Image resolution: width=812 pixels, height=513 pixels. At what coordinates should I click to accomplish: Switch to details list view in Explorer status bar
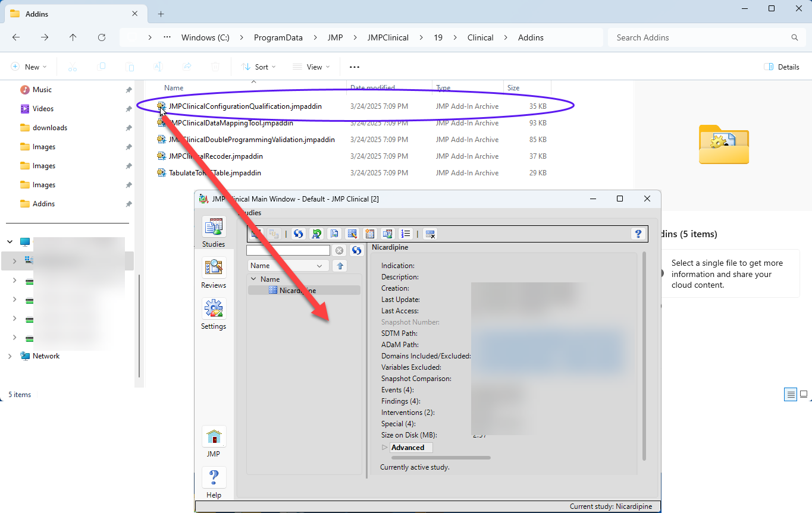tap(791, 394)
